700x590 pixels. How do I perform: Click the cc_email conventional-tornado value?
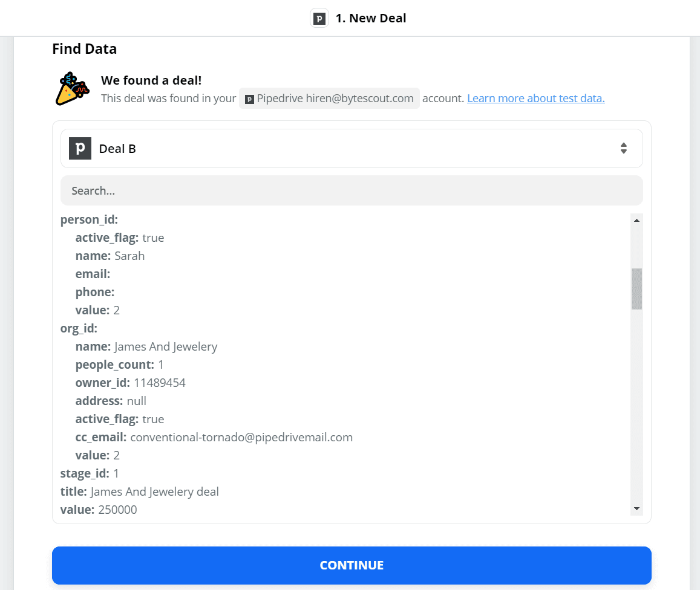(x=241, y=437)
